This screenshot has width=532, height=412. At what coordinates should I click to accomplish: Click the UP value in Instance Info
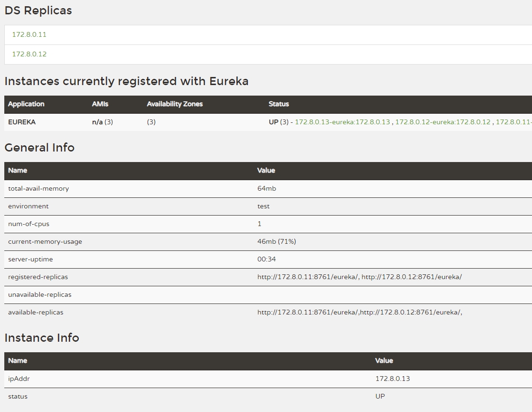click(x=380, y=396)
